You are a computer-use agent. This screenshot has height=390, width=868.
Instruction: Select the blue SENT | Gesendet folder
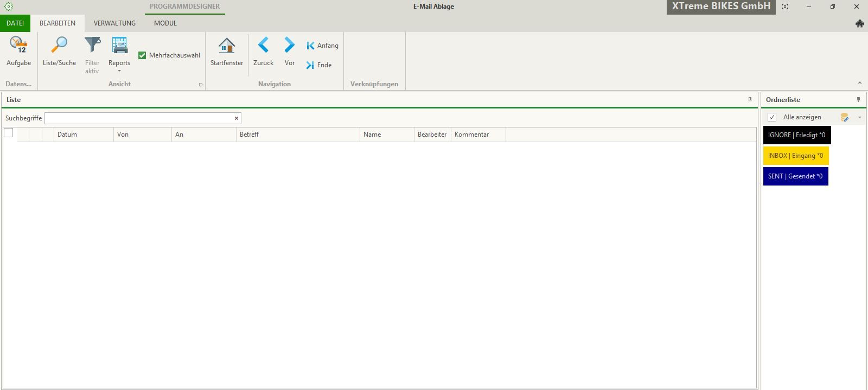tap(795, 176)
